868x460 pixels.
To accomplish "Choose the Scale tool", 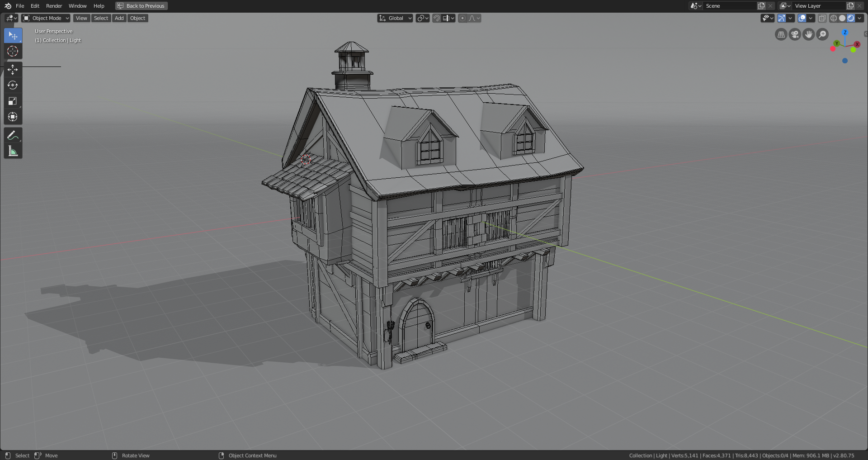I will [x=13, y=101].
